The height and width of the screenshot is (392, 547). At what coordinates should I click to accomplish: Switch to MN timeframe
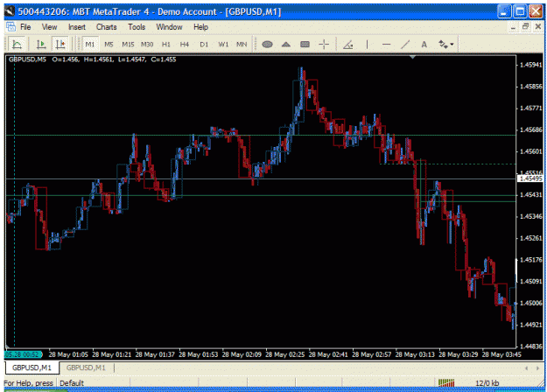[242, 45]
